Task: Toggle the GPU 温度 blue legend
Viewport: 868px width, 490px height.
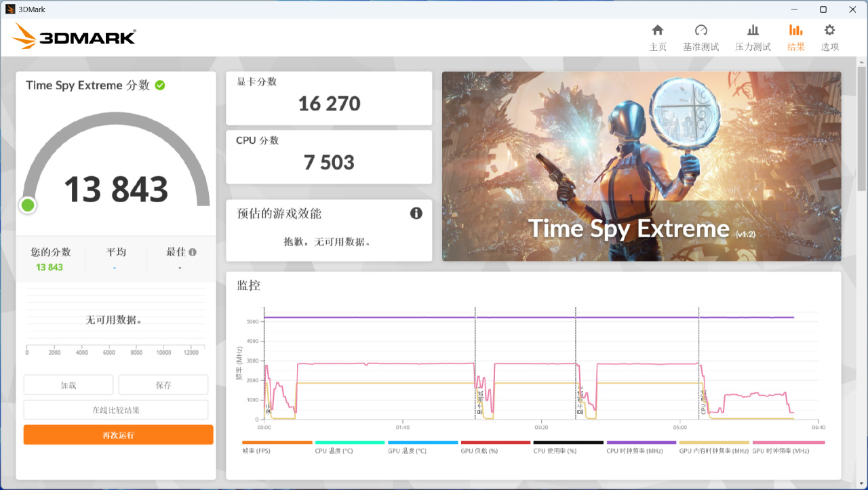Action: click(x=422, y=443)
